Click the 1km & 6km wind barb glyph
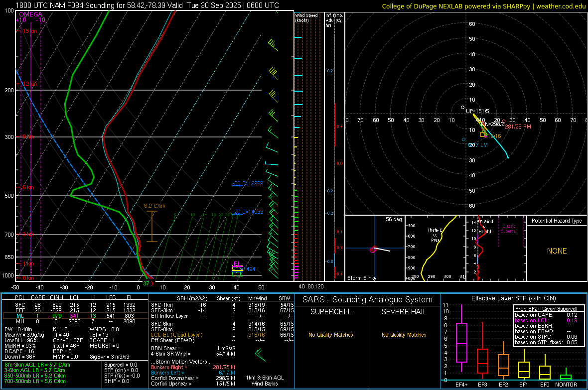 point(260,355)
